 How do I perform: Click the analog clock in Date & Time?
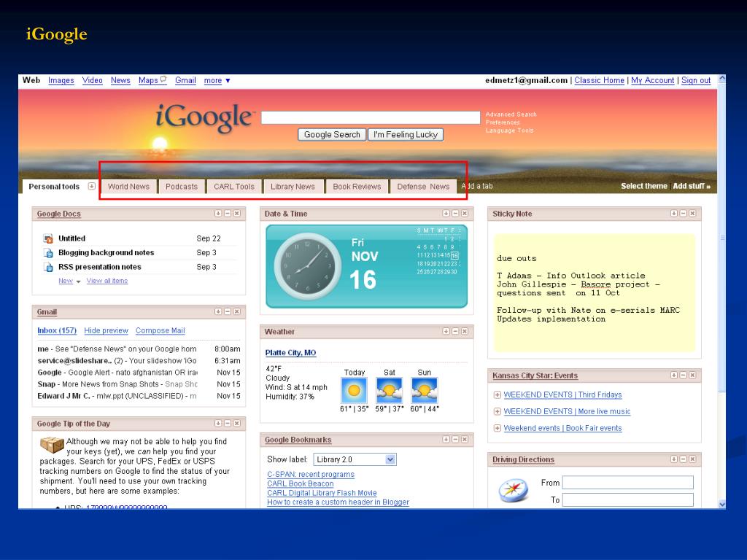pyautogui.click(x=308, y=266)
